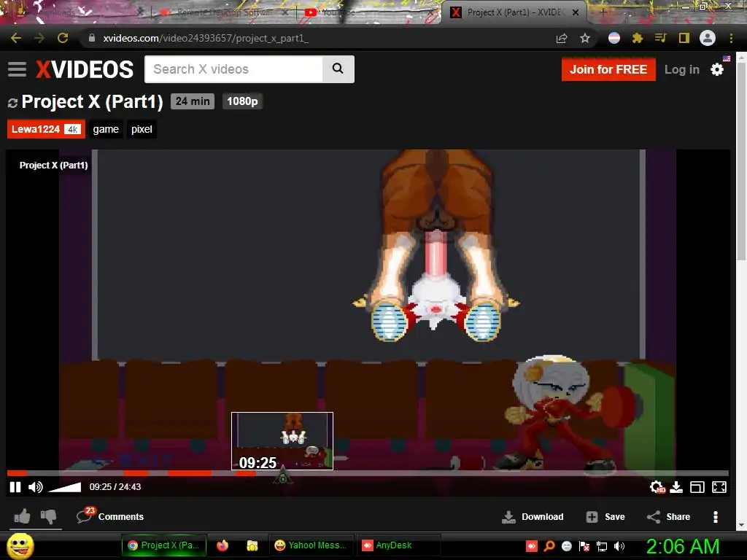This screenshot has height=560, width=747.
Task: Click the Download button below the player
Action: pos(533,517)
